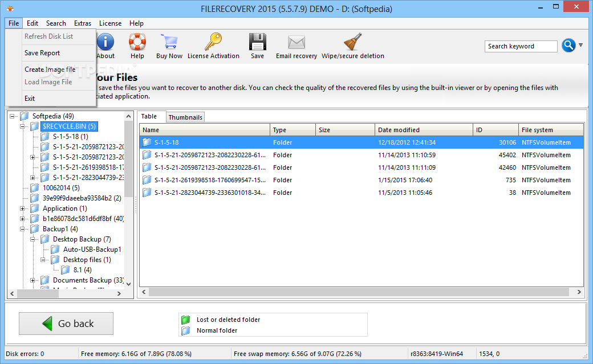
Task: Click Lost or deleted folder legend icon
Action: (186, 320)
